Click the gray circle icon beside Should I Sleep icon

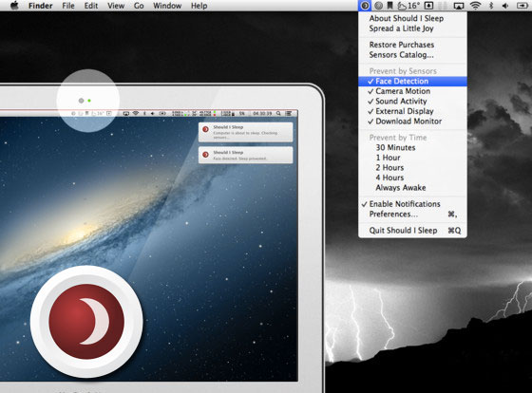[x=379, y=6]
